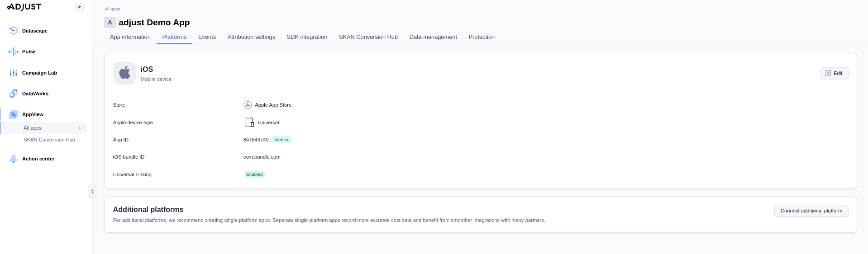Click the Apple App Store text
Screen dimensions: 868x254
coord(273,105)
